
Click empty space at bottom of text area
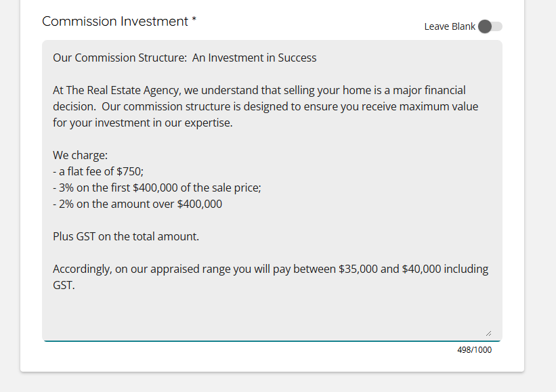click(271, 315)
